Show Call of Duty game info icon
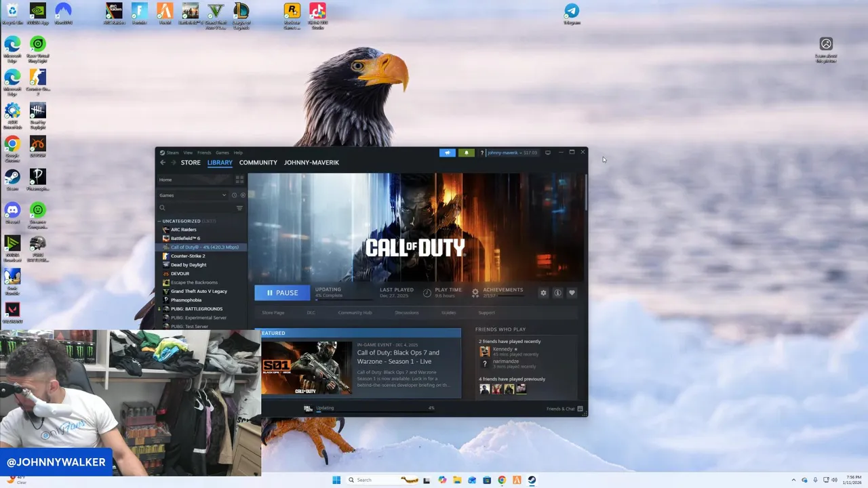This screenshot has width=868, height=488. coord(557,293)
